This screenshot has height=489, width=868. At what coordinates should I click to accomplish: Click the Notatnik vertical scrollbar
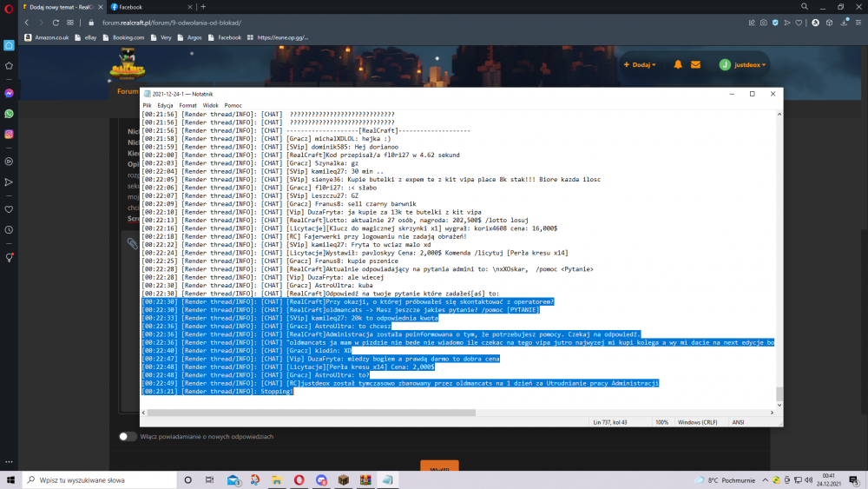click(x=779, y=261)
